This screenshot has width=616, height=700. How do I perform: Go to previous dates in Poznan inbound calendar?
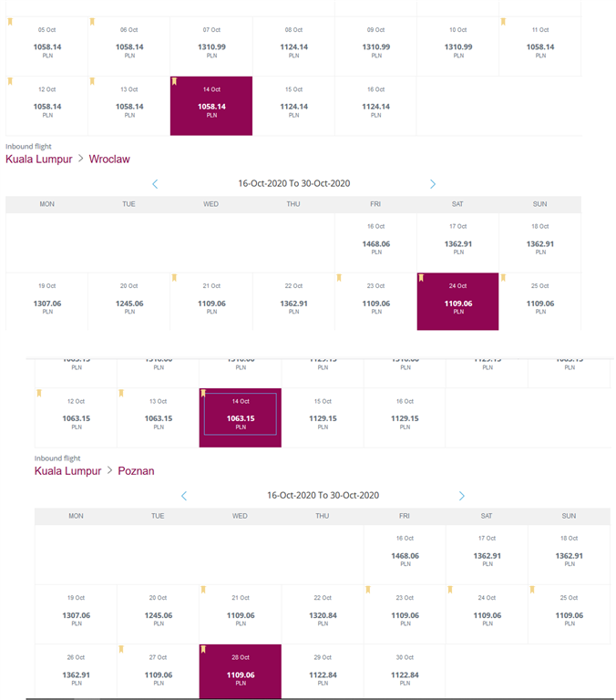coord(184,496)
